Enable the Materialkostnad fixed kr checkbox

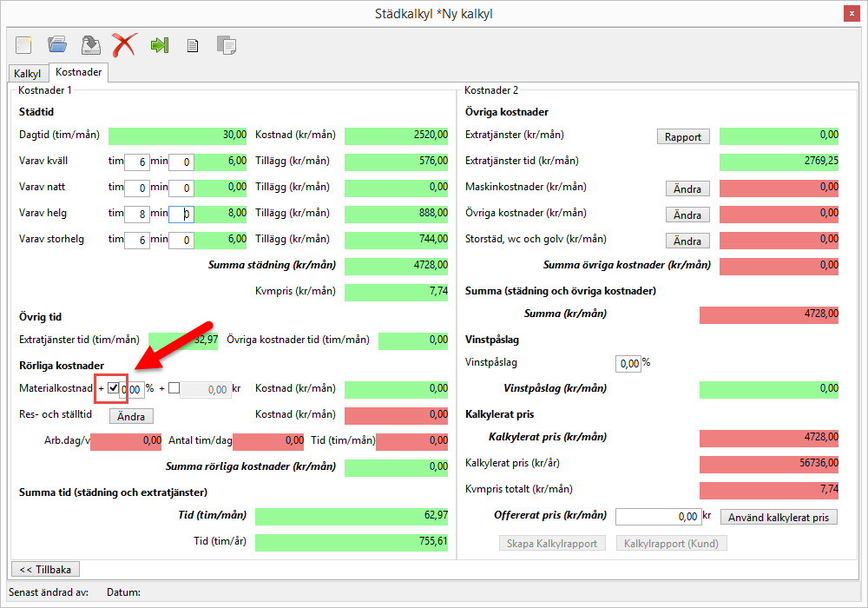coord(174,389)
